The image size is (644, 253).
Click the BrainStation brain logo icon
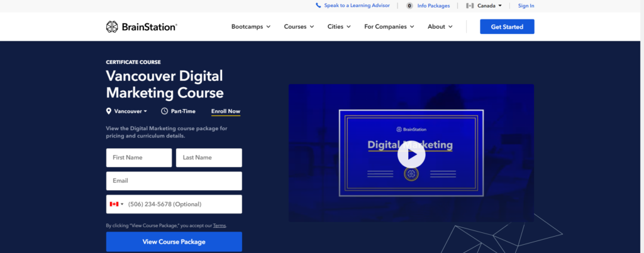point(112,26)
